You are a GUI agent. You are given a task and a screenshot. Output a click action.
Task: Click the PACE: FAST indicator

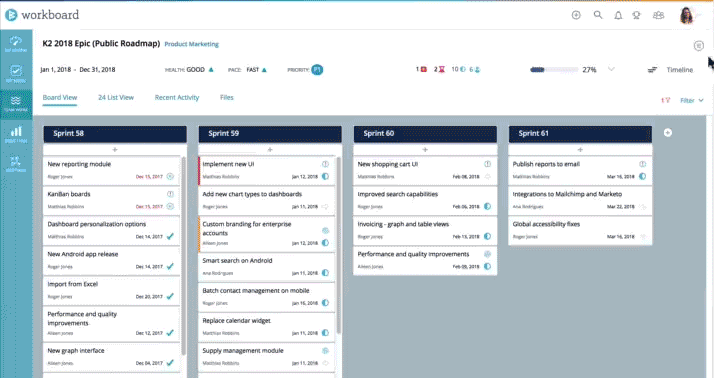click(x=247, y=70)
